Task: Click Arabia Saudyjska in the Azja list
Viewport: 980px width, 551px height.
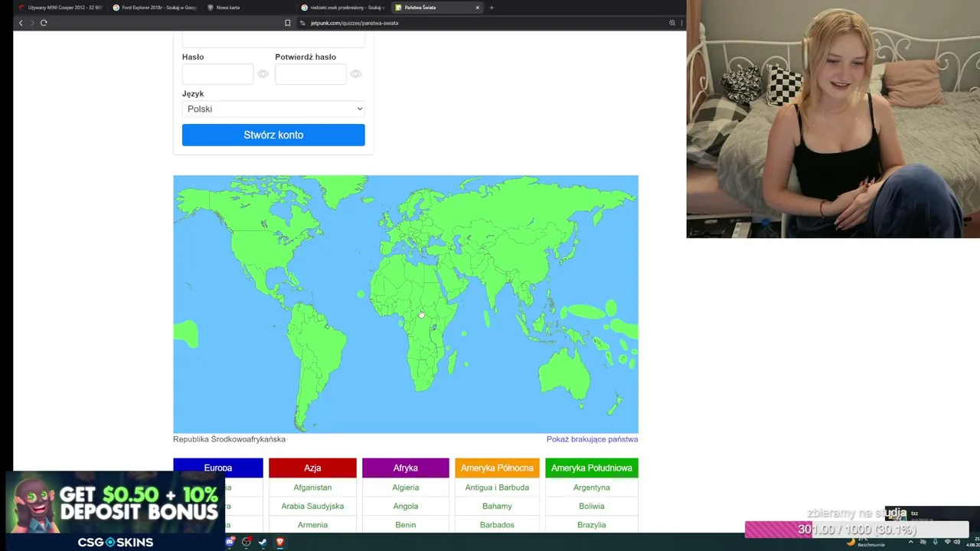Action: tap(312, 506)
